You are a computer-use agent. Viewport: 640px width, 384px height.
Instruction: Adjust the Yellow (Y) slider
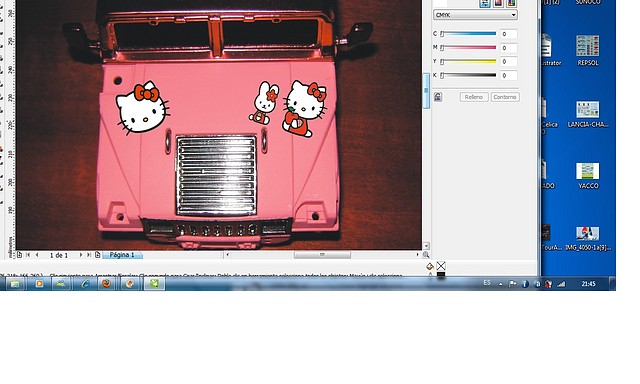tap(469, 62)
